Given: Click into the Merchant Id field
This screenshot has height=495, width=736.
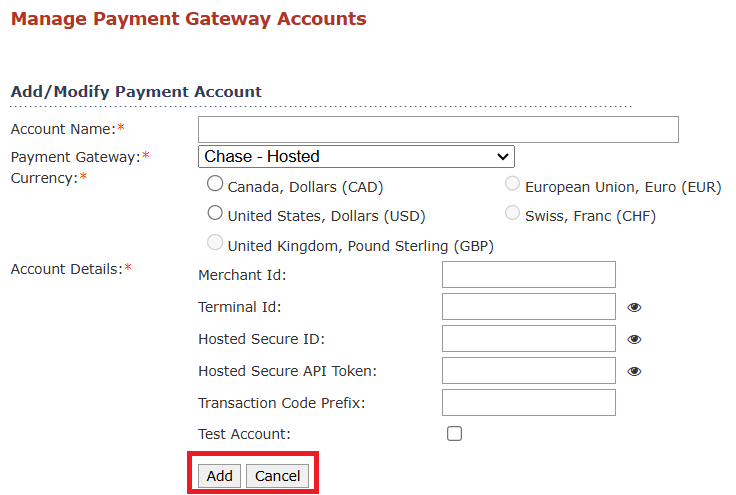Looking at the screenshot, I should tap(529, 274).
